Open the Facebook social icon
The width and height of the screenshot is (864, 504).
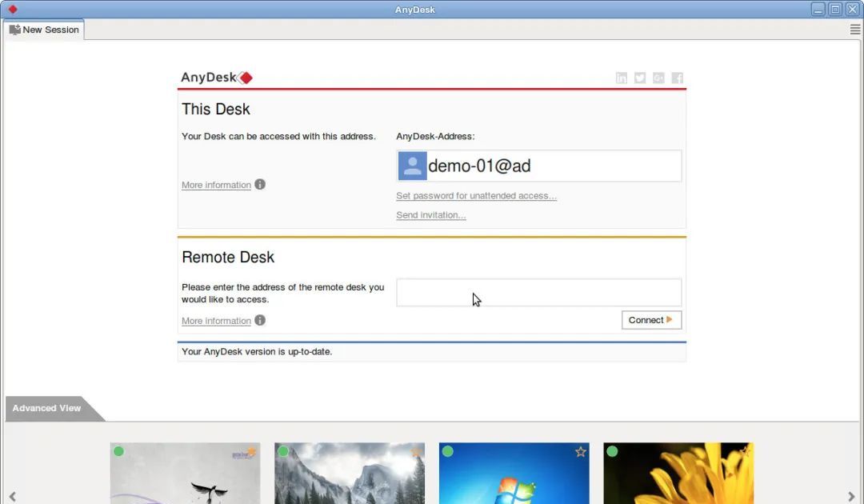coord(678,78)
